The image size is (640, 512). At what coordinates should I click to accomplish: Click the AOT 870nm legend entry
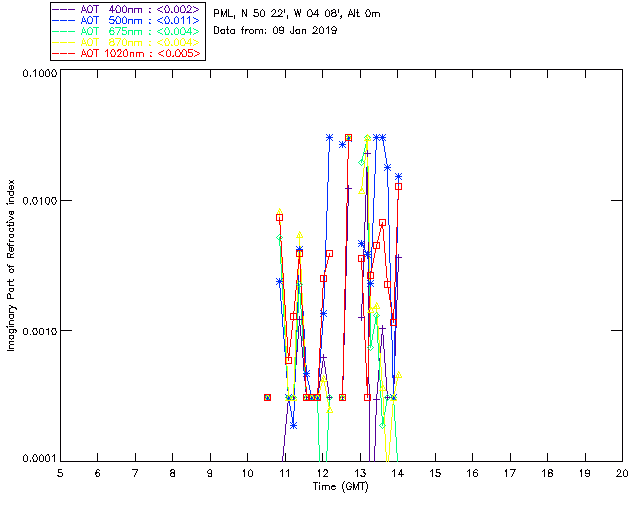(127, 42)
